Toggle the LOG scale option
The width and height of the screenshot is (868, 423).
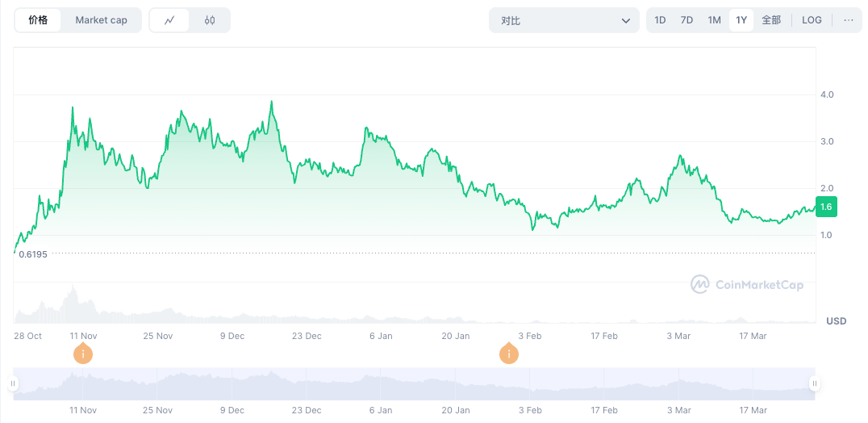(812, 20)
